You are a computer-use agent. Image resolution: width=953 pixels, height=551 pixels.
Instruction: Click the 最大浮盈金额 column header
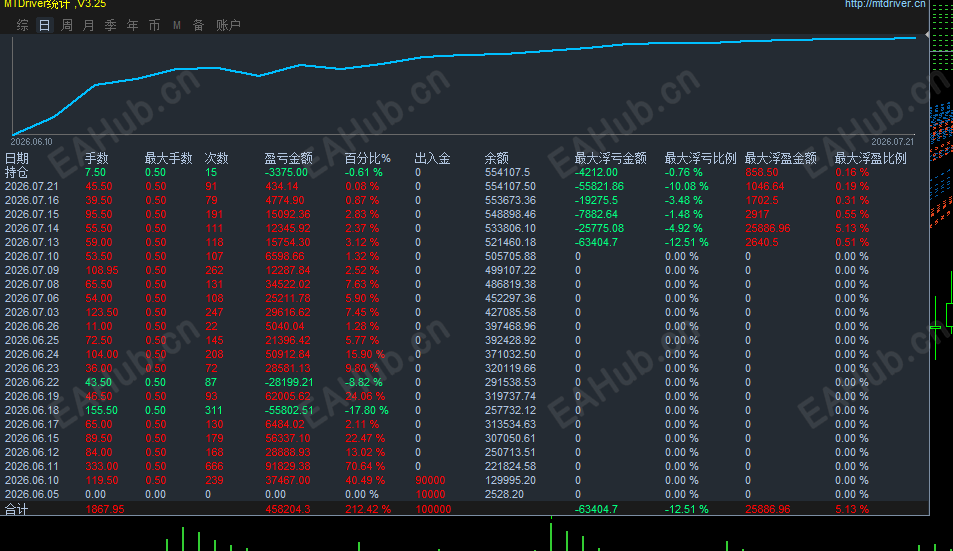(x=780, y=159)
